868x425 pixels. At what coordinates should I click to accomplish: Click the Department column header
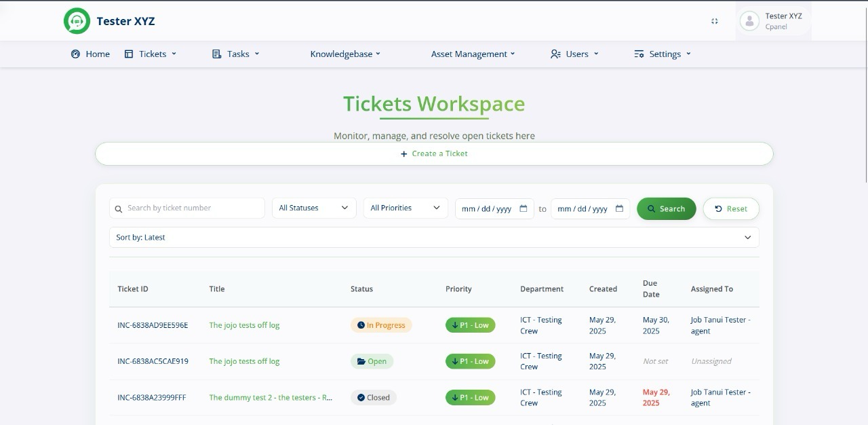[x=542, y=289]
